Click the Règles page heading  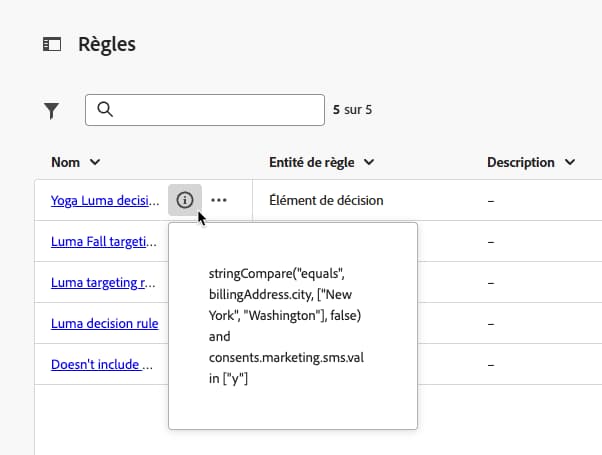[106, 44]
